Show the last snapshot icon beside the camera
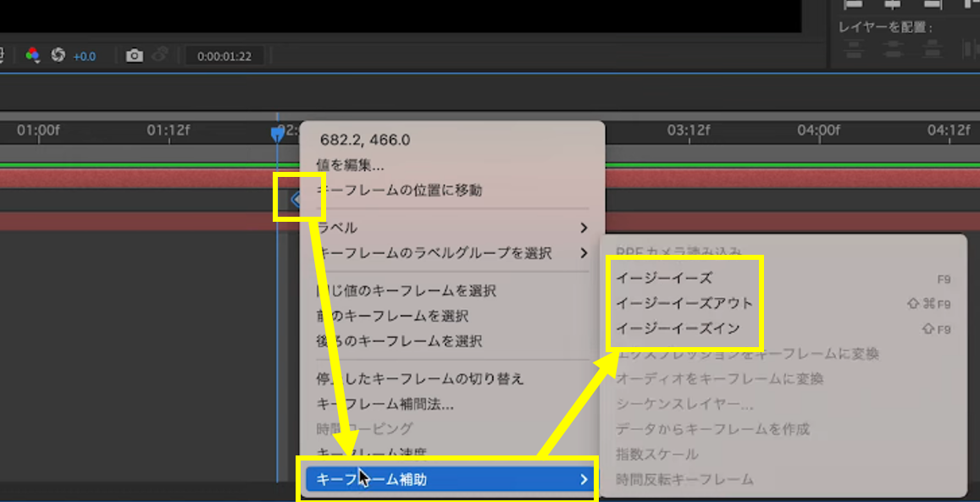The height and width of the screenshot is (502, 980). [161, 55]
